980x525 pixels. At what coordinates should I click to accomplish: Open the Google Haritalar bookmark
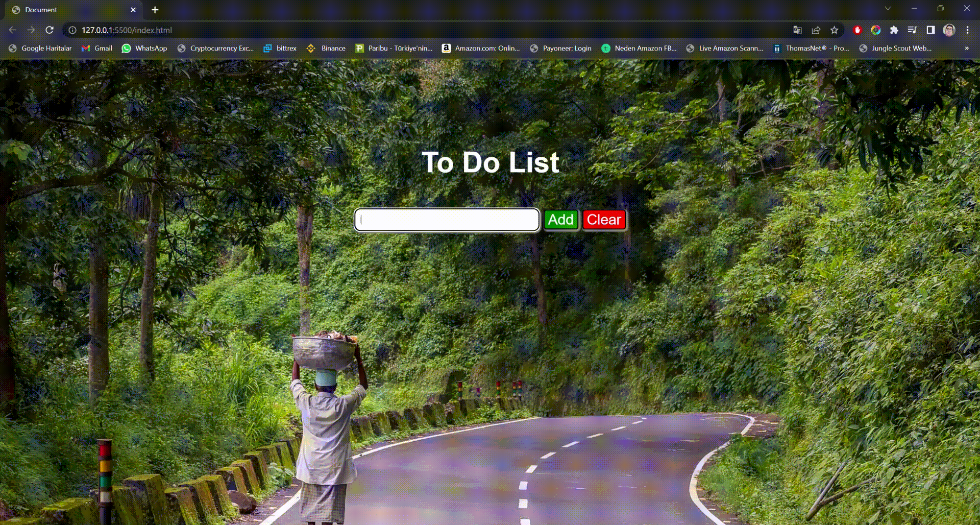40,48
